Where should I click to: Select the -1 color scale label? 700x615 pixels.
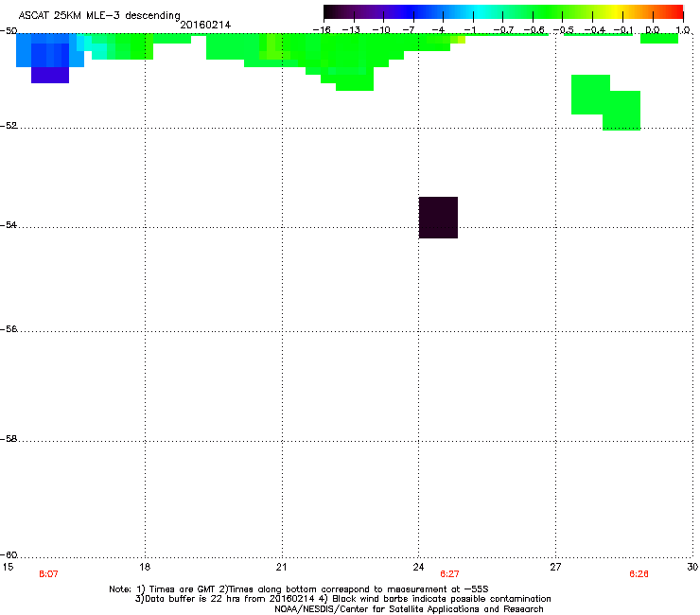[469, 30]
